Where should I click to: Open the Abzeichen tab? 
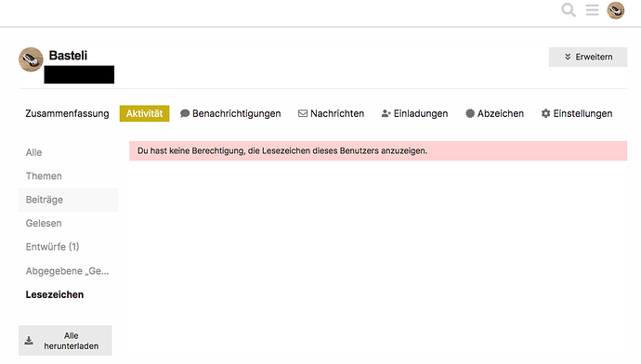[x=494, y=113]
